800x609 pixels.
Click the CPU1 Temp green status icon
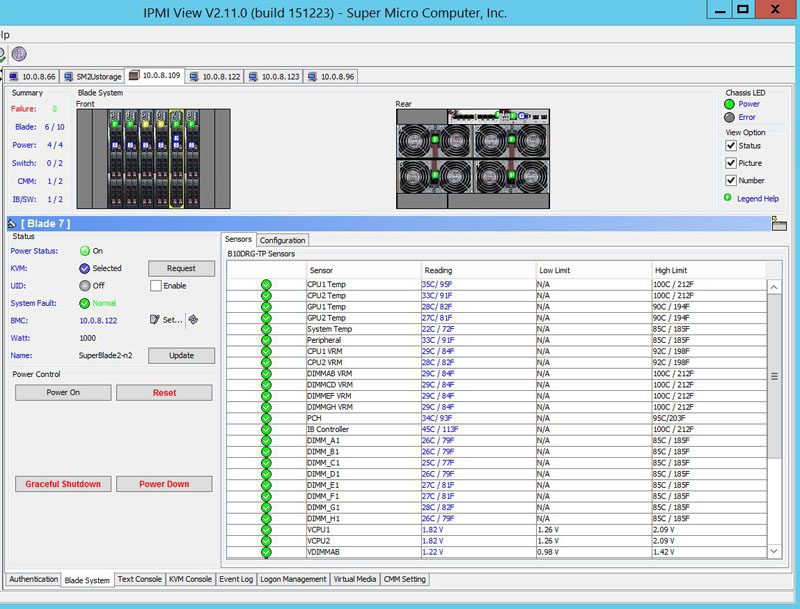tap(266, 285)
